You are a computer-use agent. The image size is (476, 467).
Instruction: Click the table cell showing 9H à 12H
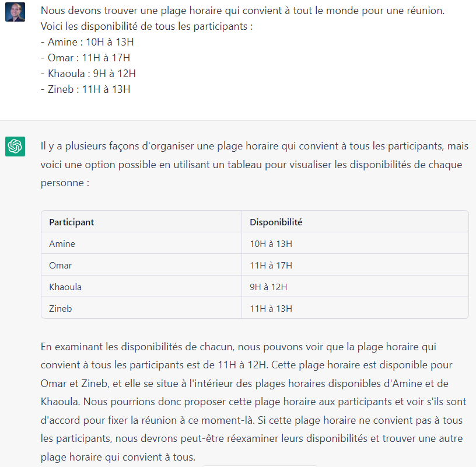pos(268,287)
